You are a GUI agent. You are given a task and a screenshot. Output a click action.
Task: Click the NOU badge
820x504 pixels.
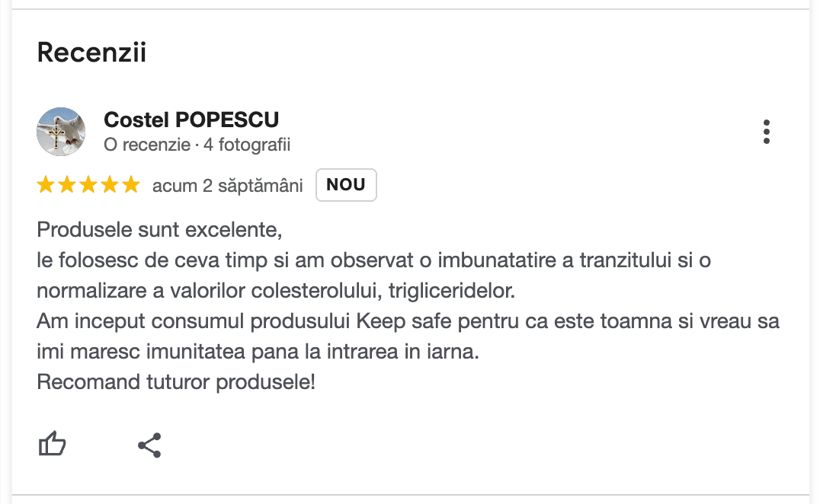[x=346, y=185]
